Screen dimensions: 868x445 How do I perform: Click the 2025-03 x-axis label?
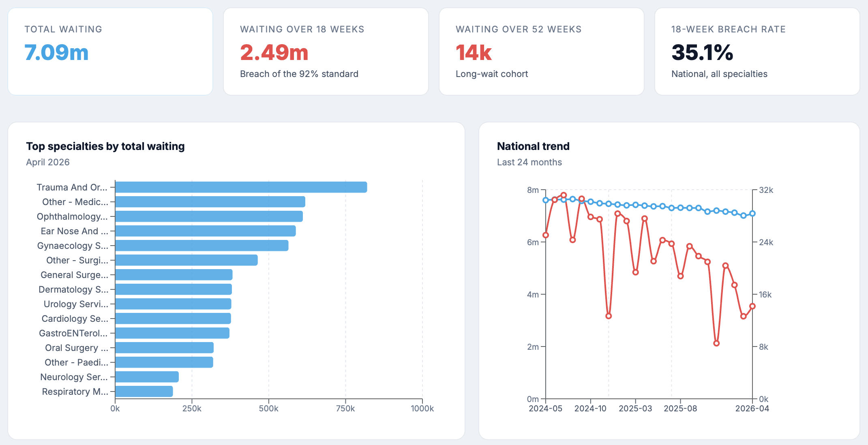[x=635, y=409]
